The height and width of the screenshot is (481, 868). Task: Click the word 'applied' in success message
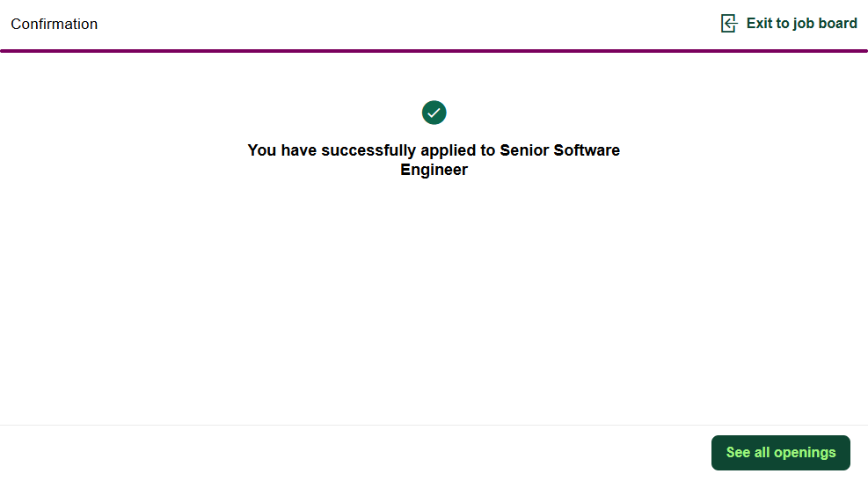[x=447, y=150]
